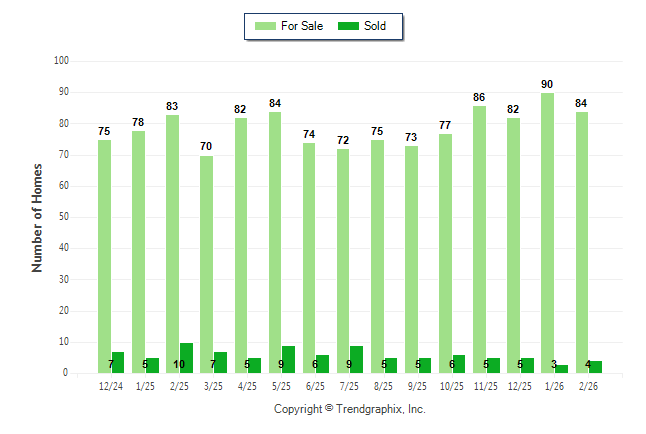This screenshot has width=646, height=434.
Task: Click the 100 y-axis label
Action: click(61, 61)
